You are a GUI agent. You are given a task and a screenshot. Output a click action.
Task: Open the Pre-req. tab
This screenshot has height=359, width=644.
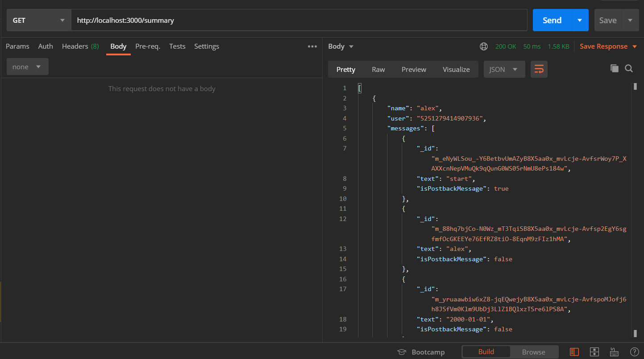pyautogui.click(x=148, y=46)
